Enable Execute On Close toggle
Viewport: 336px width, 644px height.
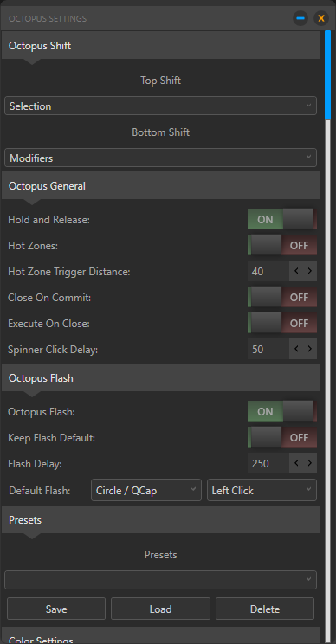click(x=281, y=323)
